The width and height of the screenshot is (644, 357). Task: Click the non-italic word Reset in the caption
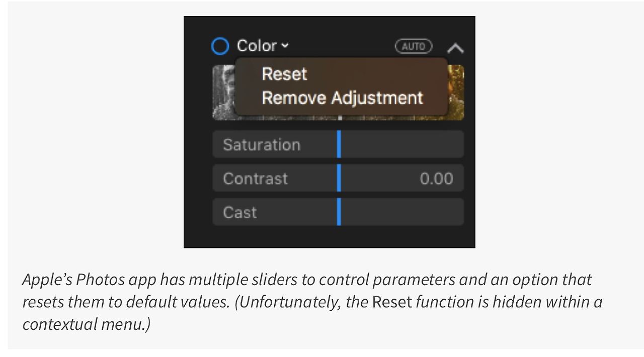point(392,302)
